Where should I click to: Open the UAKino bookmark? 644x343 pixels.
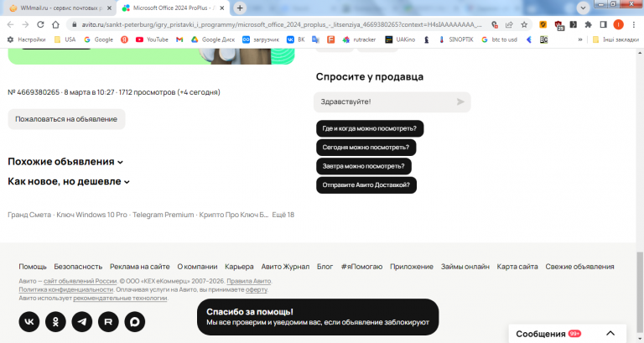click(x=400, y=39)
